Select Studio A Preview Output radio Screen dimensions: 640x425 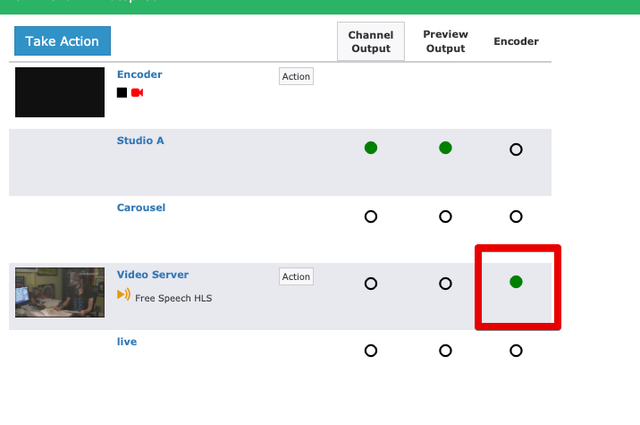pyautogui.click(x=445, y=148)
